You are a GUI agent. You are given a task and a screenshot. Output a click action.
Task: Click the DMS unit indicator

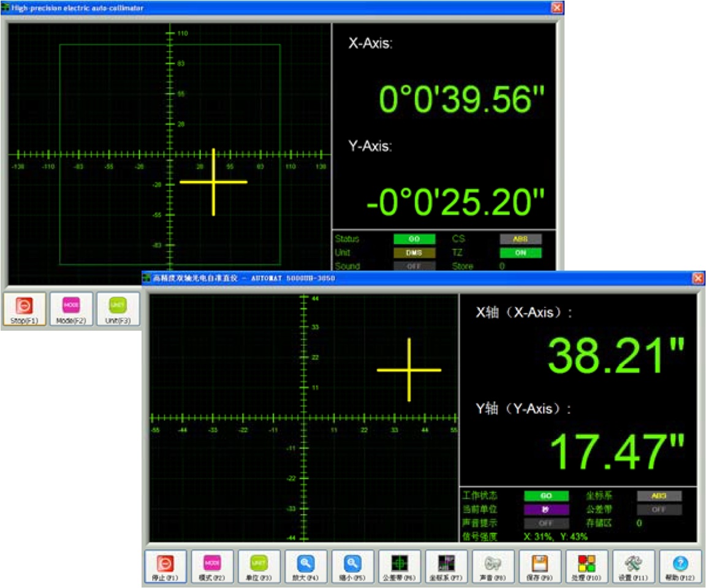point(414,253)
